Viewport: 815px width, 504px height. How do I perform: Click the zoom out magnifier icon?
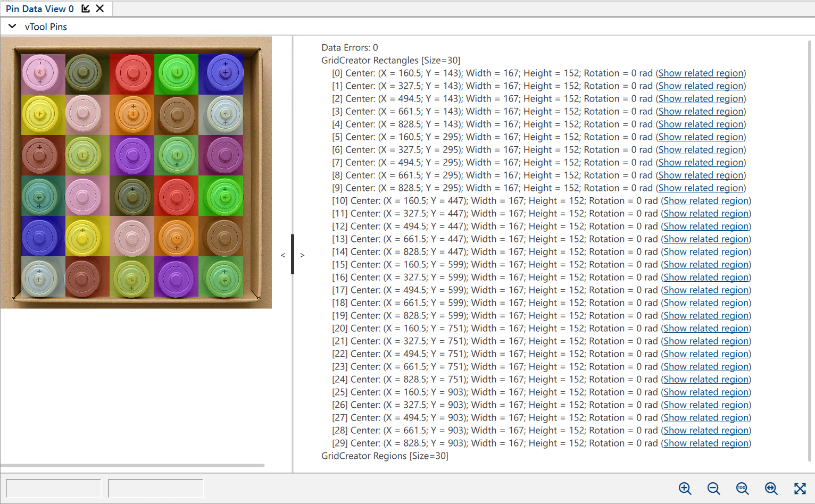tap(713, 489)
